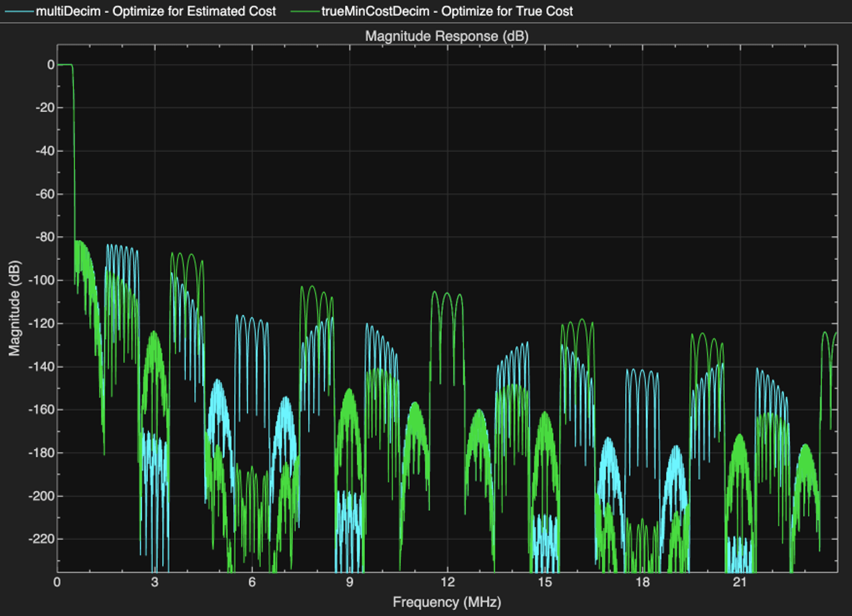This screenshot has height=616, width=852.
Task: Click the -220 tick label on magnitude axis
Action: pos(42,540)
